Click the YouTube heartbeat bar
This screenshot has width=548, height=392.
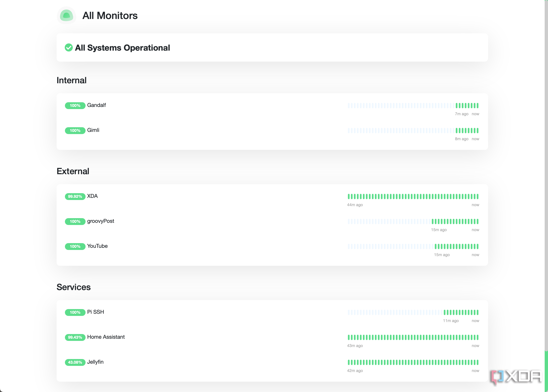click(x=413, y=246)
